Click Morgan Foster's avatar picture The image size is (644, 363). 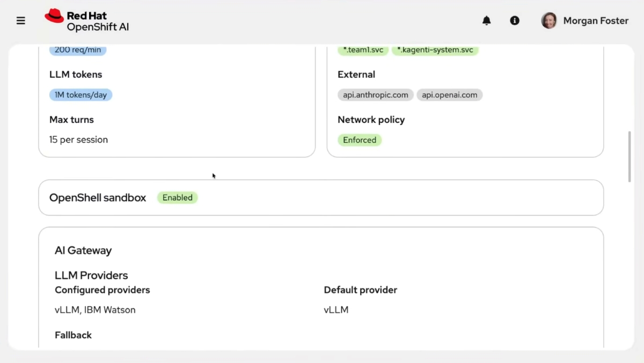[x=549, y=20]
